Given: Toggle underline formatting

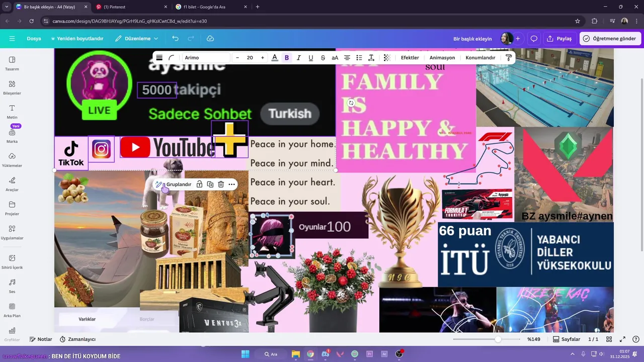Looking at the screenshot, I should click(311, 58).
